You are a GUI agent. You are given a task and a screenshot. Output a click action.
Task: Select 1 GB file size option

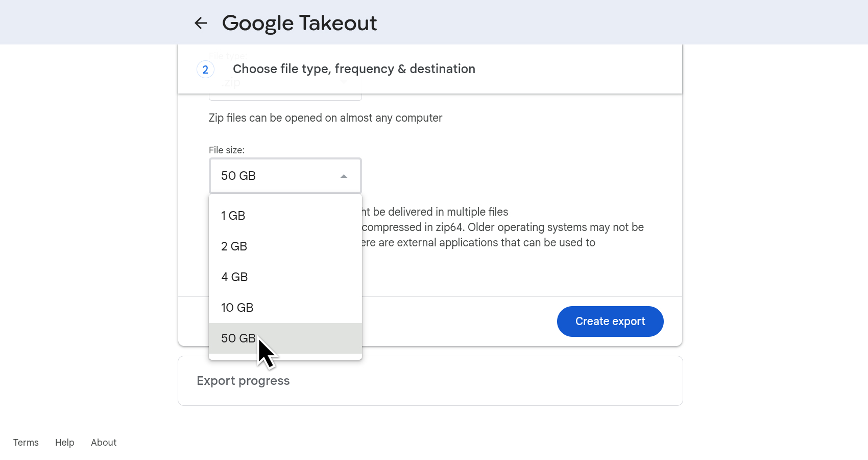[x=285, y=216]
